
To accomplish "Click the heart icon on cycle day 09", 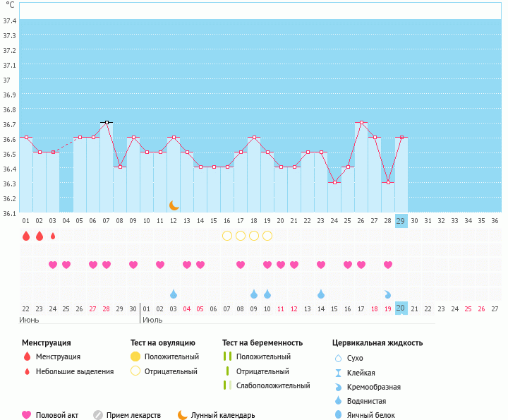I will point(133,265).
